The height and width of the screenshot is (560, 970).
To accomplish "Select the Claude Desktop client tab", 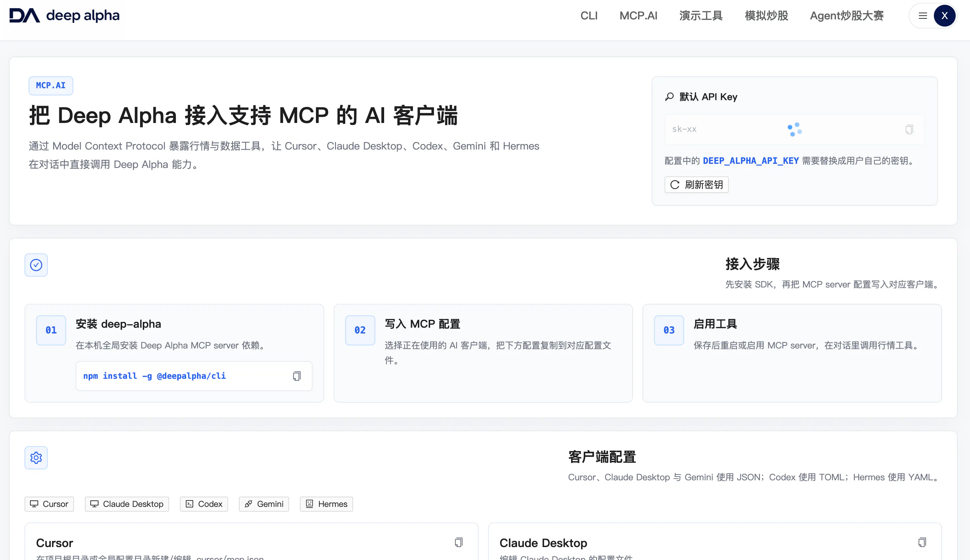I will pyautogui.click(x=127, y=504).
